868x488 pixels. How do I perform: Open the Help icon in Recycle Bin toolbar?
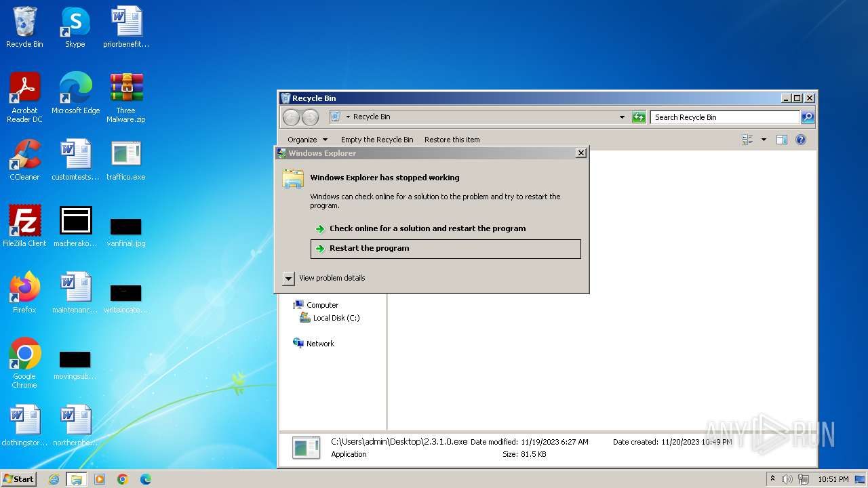coord(800,140)
